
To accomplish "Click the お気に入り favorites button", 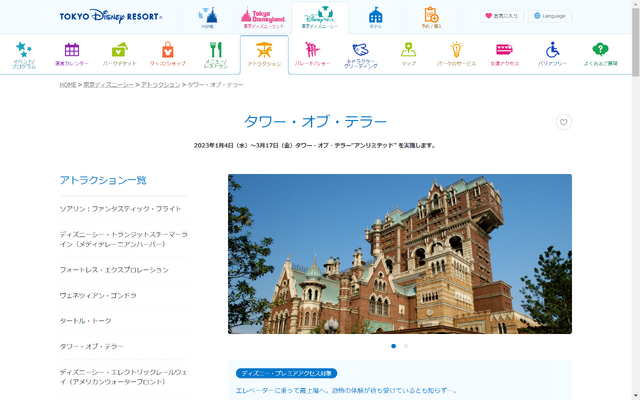I will [502, 16].
